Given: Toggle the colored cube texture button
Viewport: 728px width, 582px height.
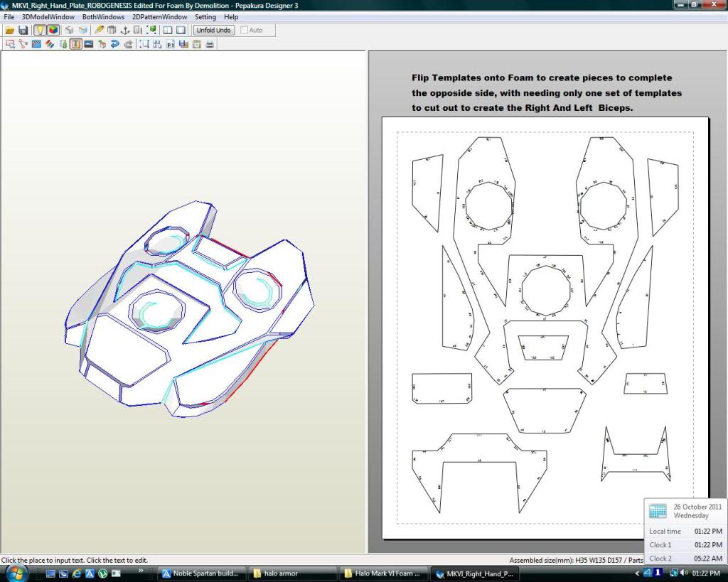Looking at the screenshot, I should click(53, 31).
